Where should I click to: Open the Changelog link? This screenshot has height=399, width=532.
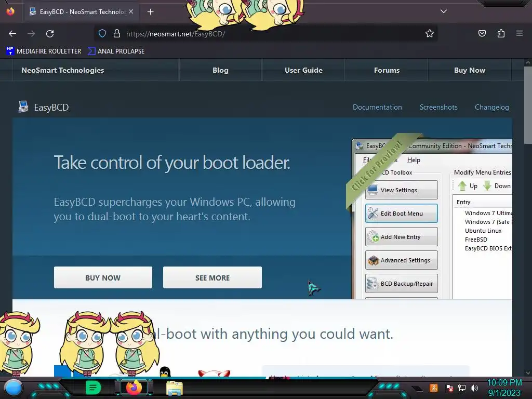click(x=491, y=107)
